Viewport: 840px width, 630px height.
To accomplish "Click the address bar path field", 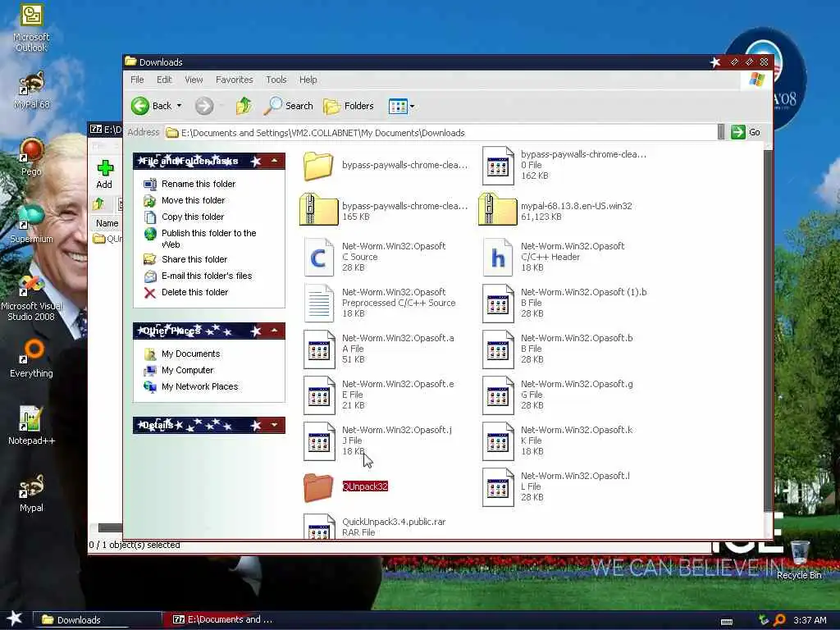I will pyautogui.click(x=441, y=132).
